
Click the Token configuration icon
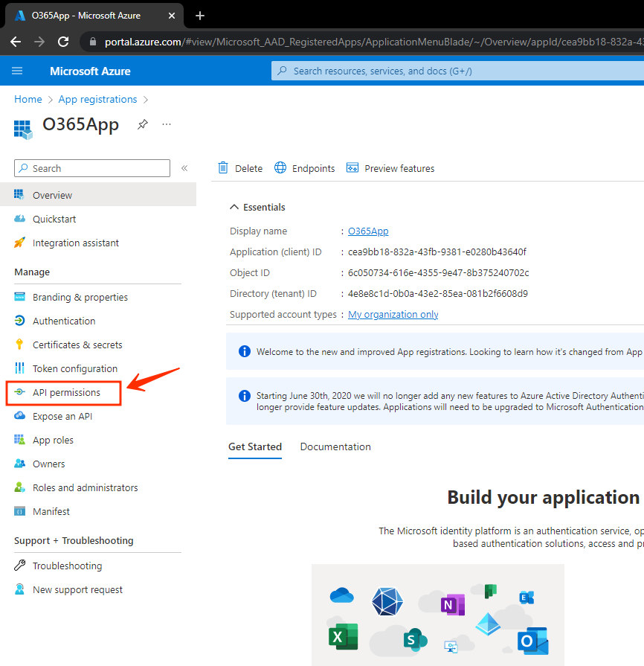pos(19,368)
